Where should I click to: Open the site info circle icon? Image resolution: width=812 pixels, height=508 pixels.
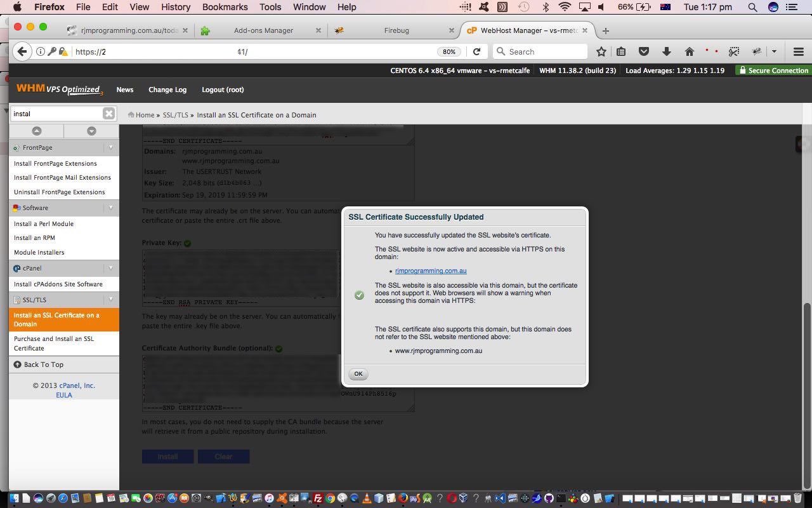pyautogui.click(x=40, y=51)
